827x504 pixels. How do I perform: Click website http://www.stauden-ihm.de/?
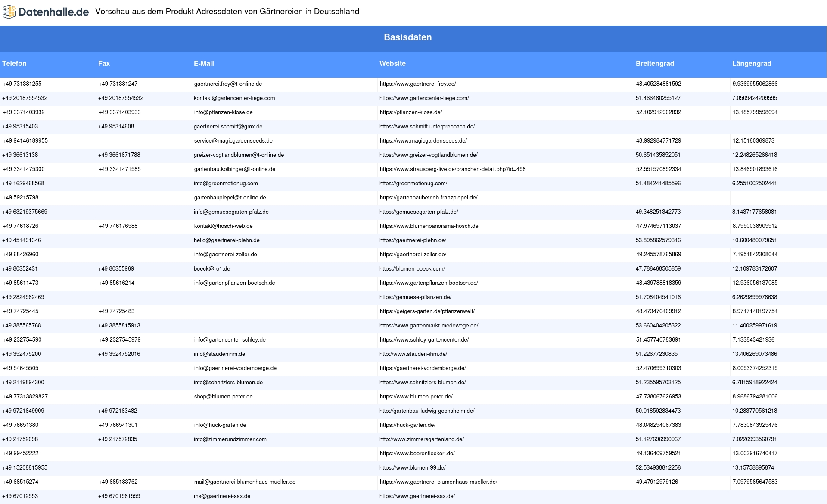pos(413,354)
